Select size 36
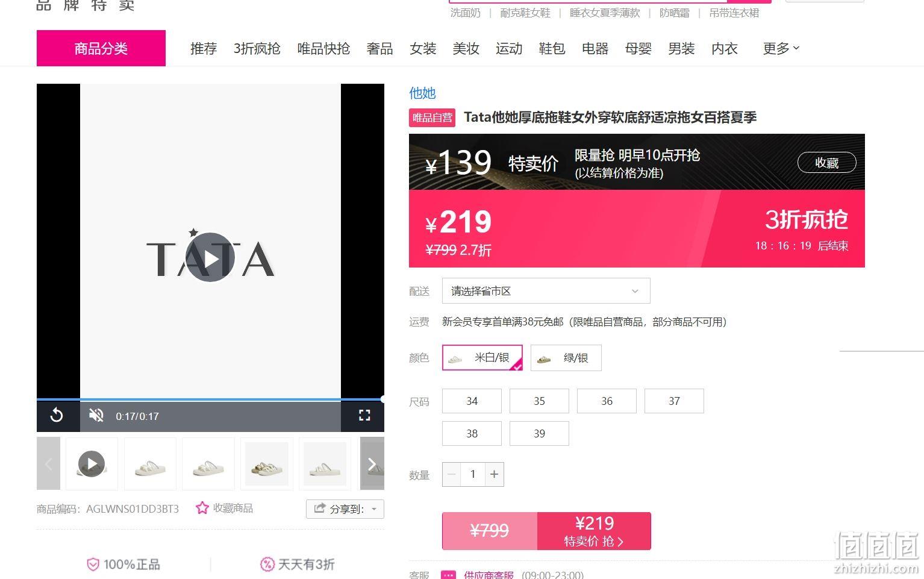924x579 pixels. pos(607,401)
